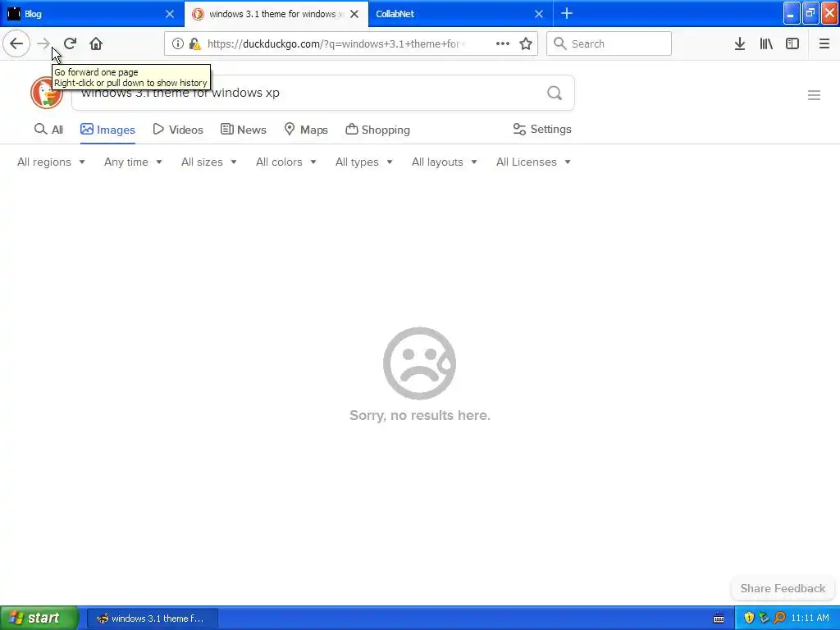Click the forward arrow button
The height and width of the screenshot is (630, 840).
pyautogui.click(x=43, y=44)
